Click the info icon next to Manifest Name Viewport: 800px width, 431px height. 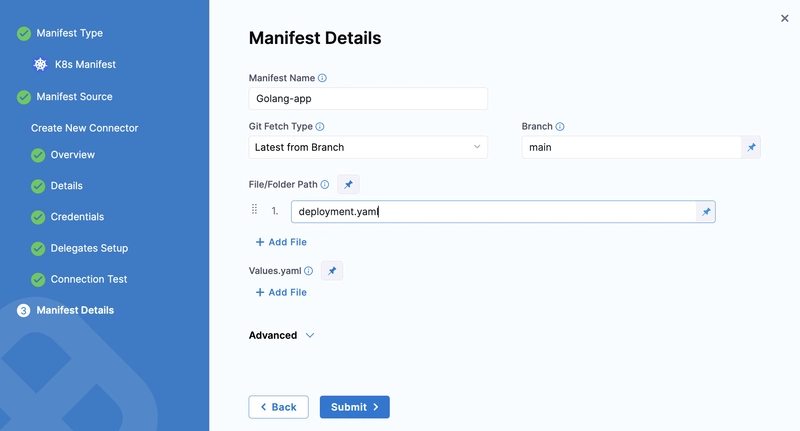[x=322, y=78]
